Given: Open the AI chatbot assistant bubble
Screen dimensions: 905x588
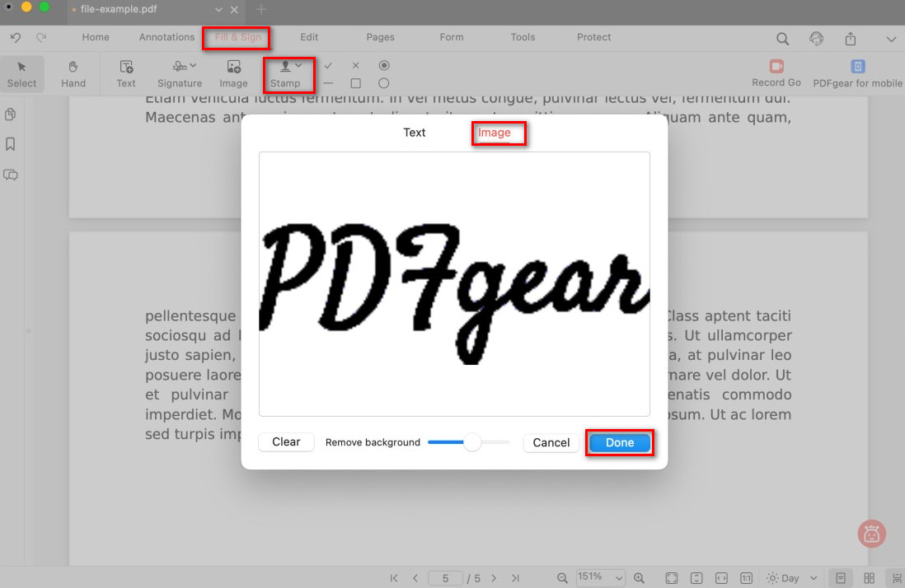Looking at the screenshot, I should pyautogui.click(x=871, y=534).
